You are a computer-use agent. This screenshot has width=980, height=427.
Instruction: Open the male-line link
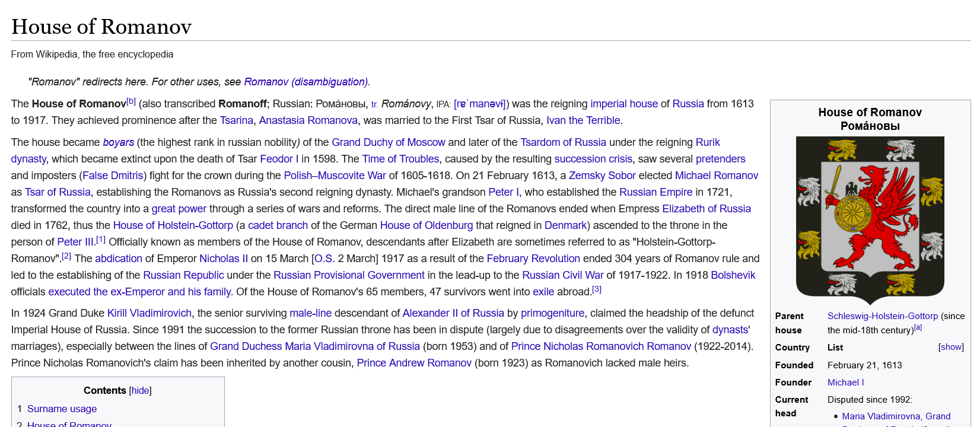click(x=310, y=313)
